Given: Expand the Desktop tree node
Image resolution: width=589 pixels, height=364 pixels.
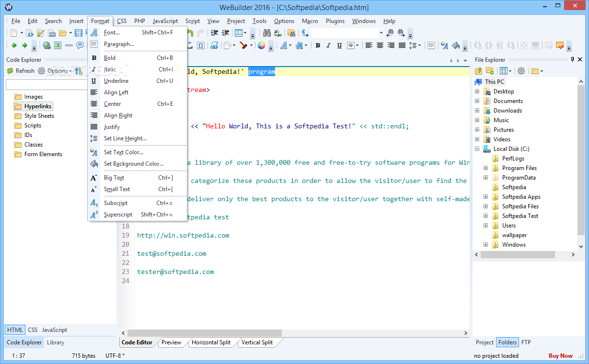Looking at the screenshot, I should (x=477, y=91).
